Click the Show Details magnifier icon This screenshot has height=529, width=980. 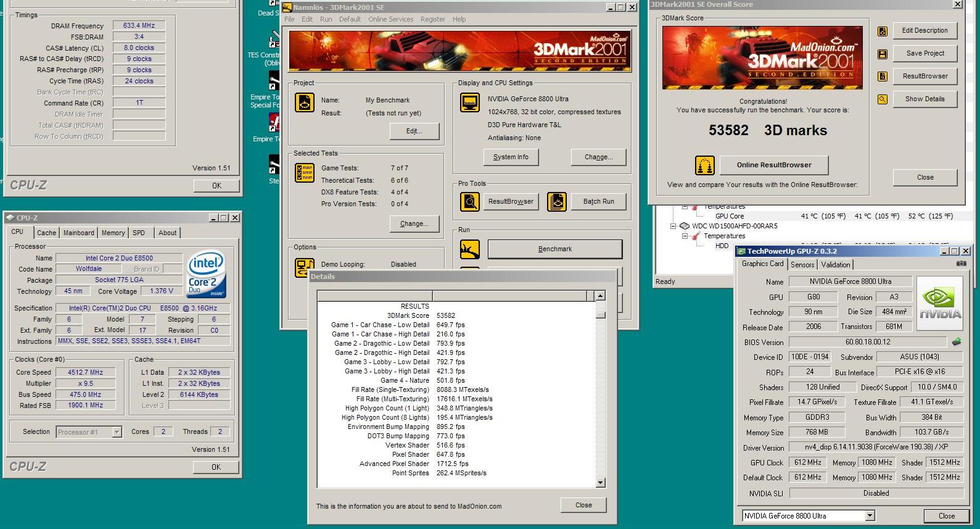tap(883, 99)
